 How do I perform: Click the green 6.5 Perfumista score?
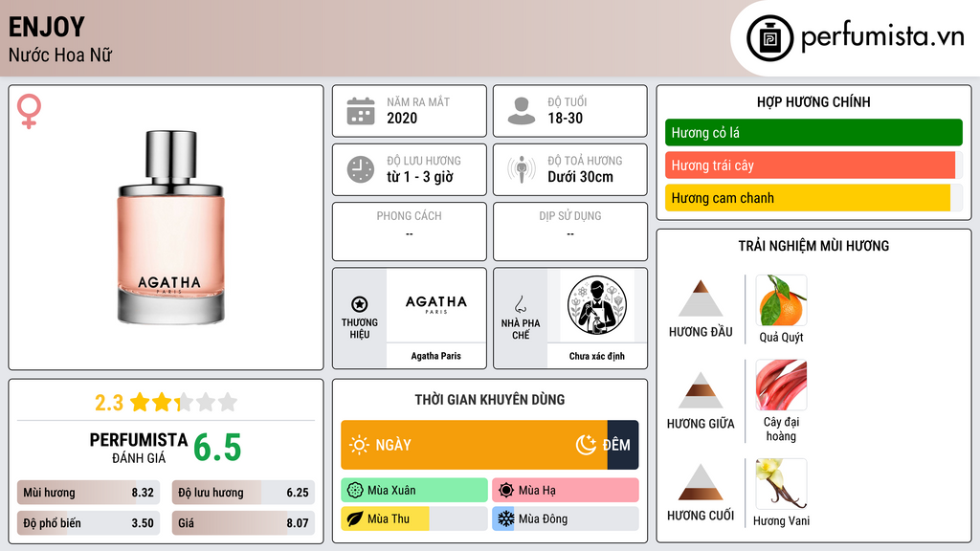click(217, 448)
